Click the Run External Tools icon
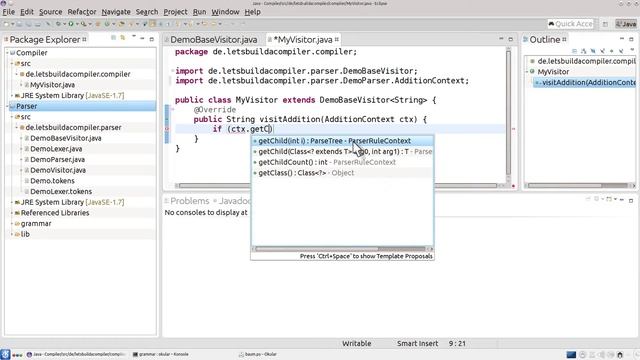This screenshot has height=360, width=640. tap(83, 24)
